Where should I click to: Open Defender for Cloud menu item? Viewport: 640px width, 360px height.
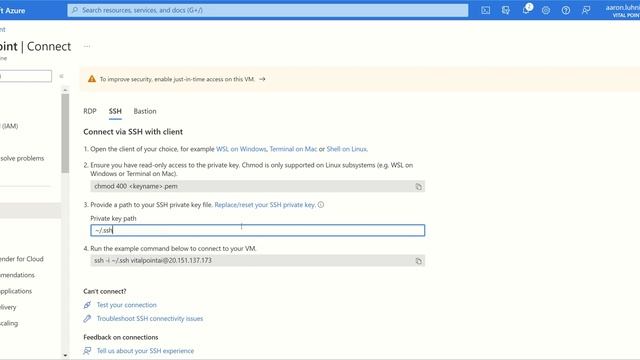click(x=22, y=259)
